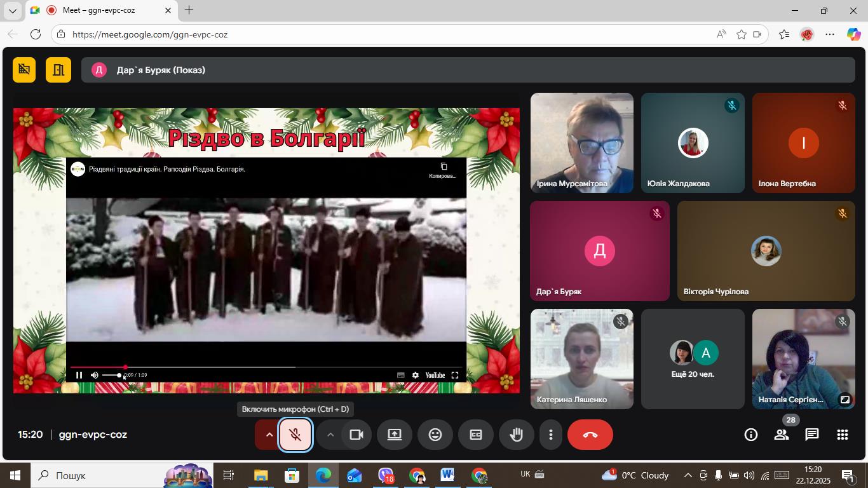Open a new browser tab
Viewport: 868px width, 488px height.
(189, 10)
